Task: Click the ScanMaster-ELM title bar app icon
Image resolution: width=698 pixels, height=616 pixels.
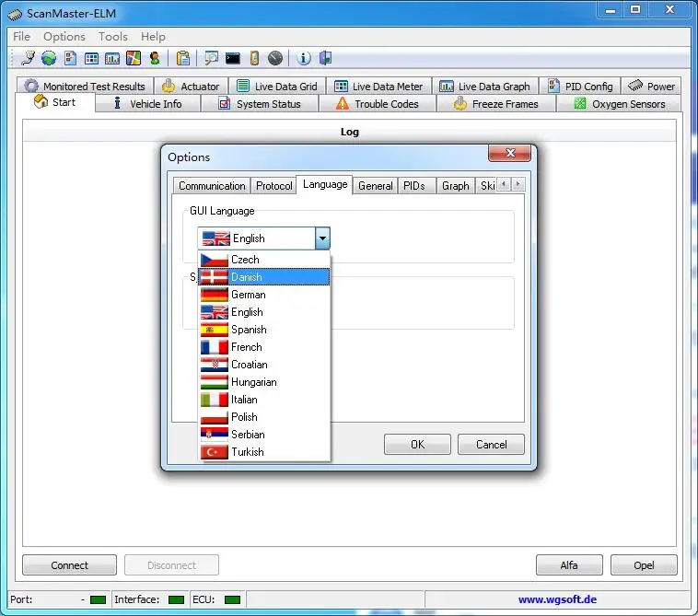Action: (15, 14)
